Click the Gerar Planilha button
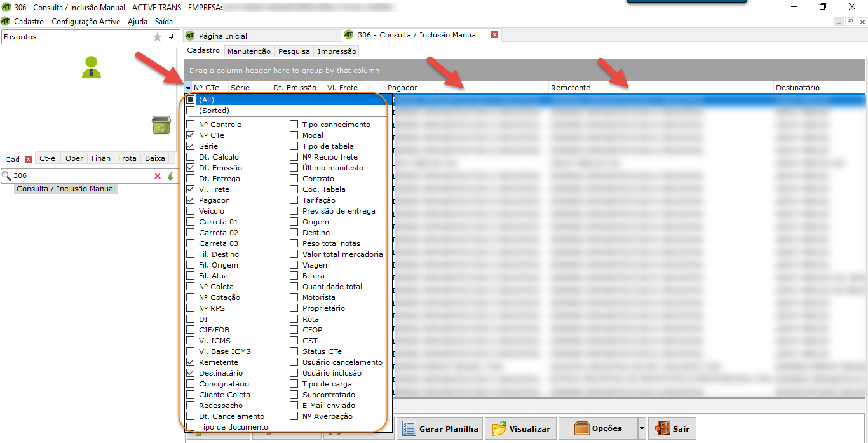 tap(440, 429)
